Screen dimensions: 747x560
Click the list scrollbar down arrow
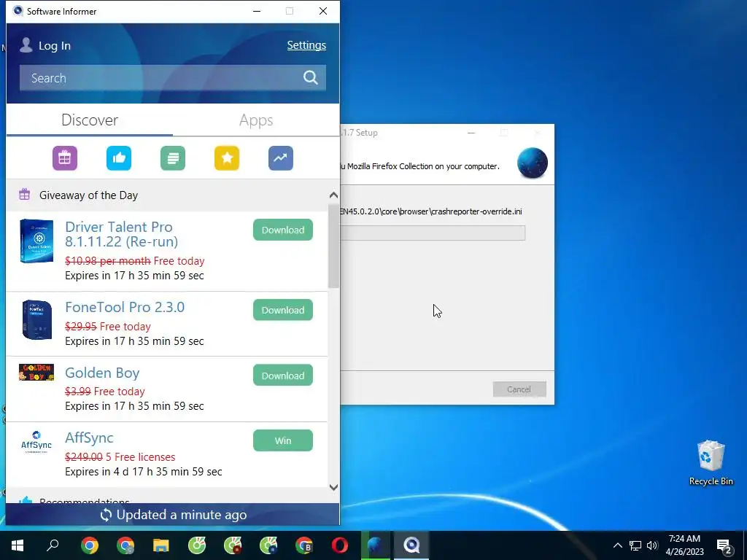click(333, 487)
